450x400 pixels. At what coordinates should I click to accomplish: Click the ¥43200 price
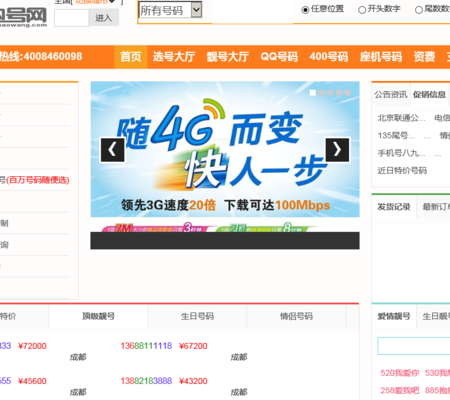193,381
